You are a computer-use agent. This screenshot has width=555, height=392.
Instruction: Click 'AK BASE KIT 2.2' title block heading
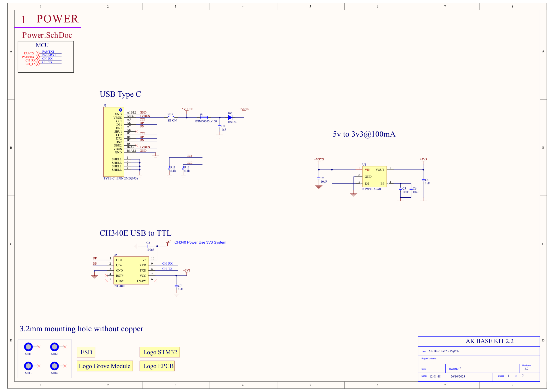[490, 341]
